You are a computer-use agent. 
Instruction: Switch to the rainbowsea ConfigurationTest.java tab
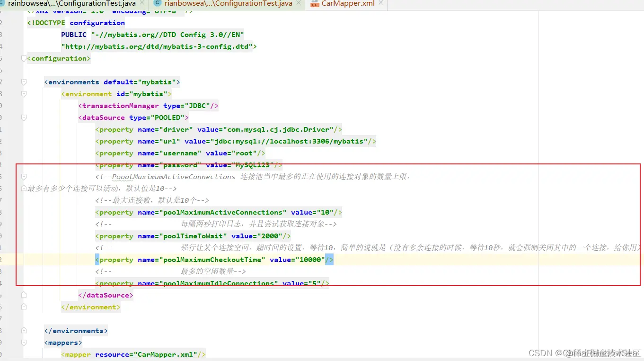pyautogui.click(x=71, y=4)
